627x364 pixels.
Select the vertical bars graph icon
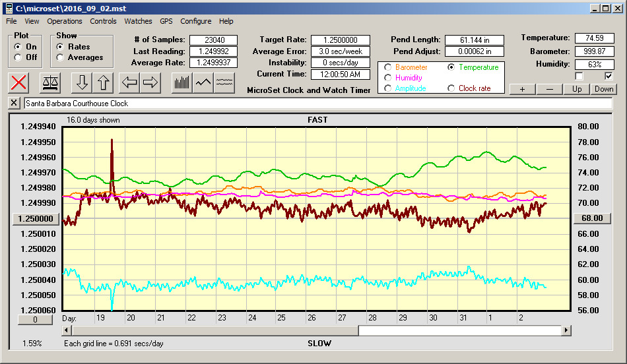click(182, 82)
